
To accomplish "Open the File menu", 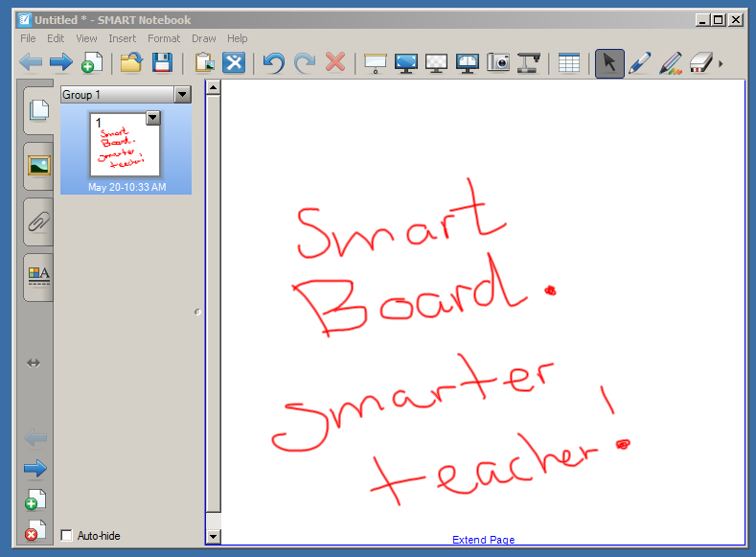I will (x=28, y=38).
